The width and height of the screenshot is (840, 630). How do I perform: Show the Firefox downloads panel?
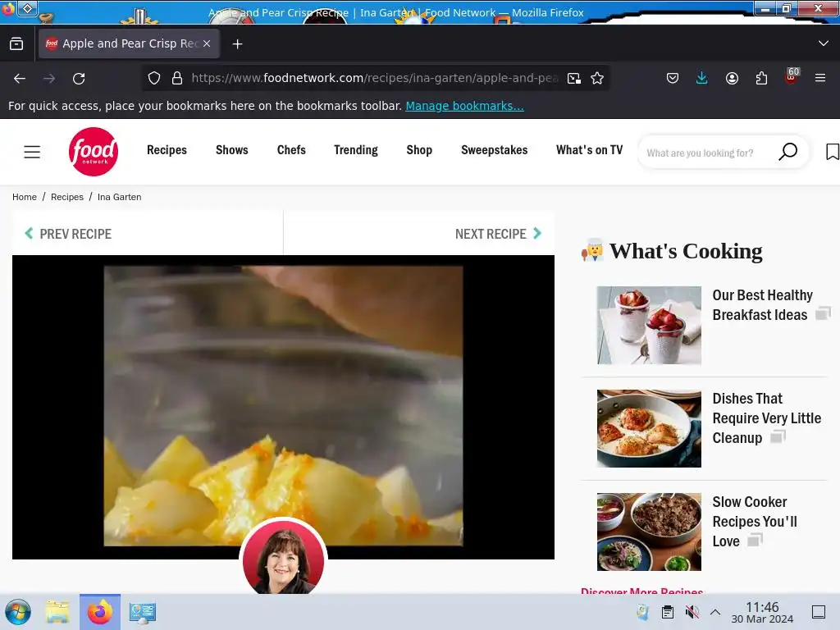[x=702, y=78]
